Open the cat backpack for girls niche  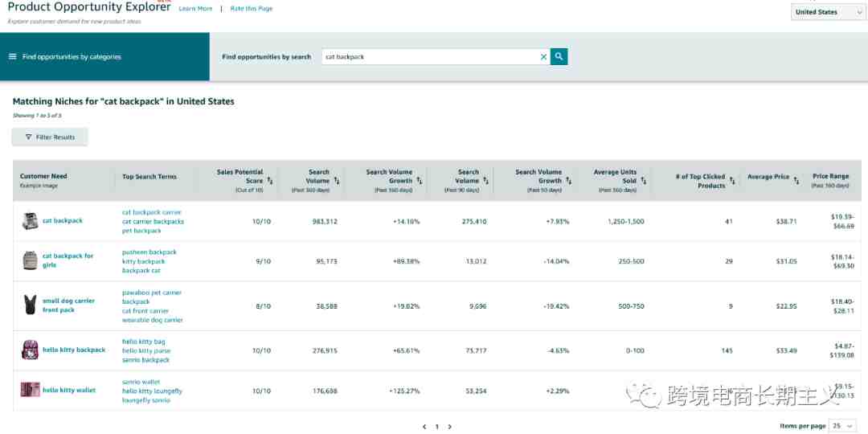point(68,260)
